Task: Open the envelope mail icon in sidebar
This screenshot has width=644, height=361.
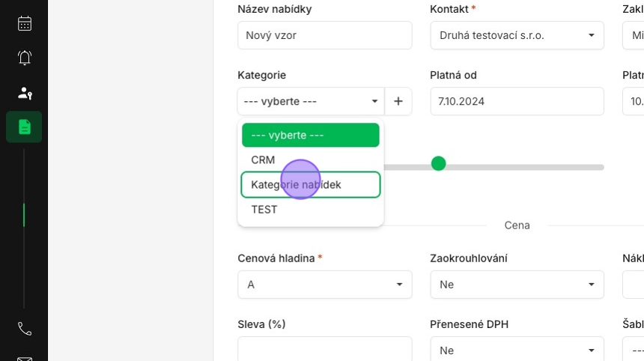Action: tap(25, 359)
